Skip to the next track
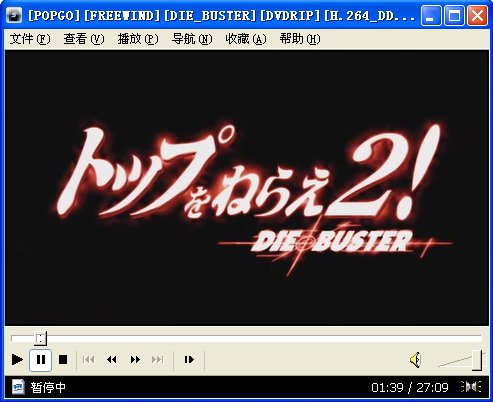The image size is (493, 402). (157, 360)
